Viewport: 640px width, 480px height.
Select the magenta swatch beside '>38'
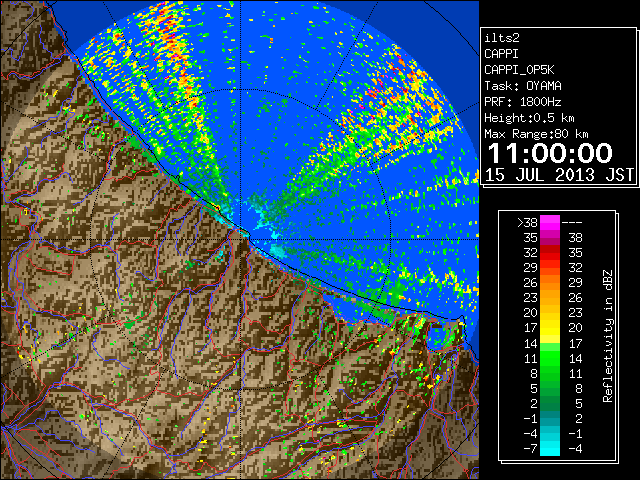point(550,222)
